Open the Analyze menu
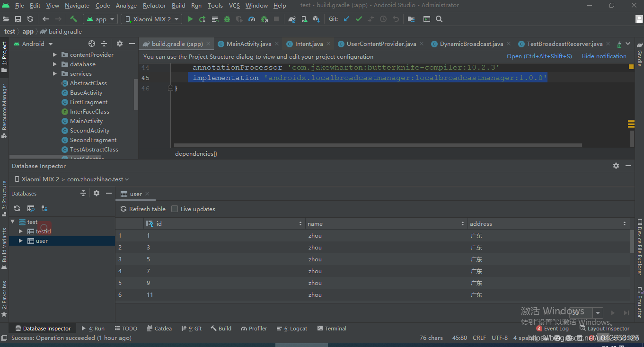 point(126,5)
